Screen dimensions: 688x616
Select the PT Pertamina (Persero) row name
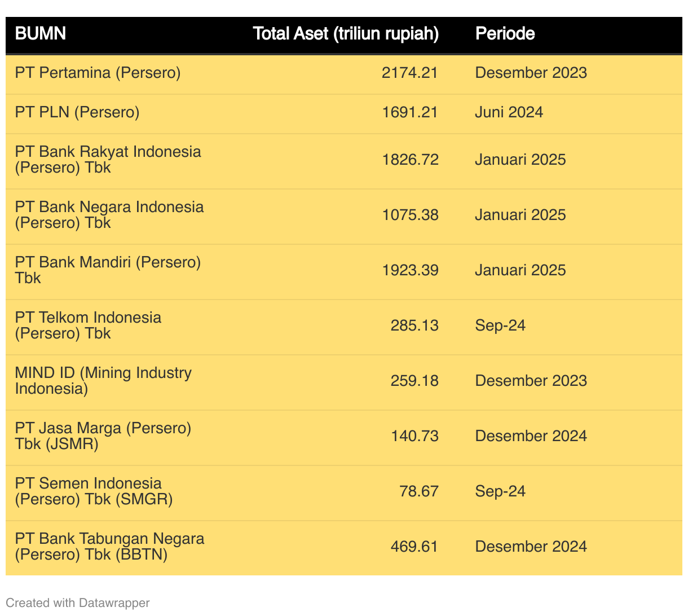coord(98,73)
